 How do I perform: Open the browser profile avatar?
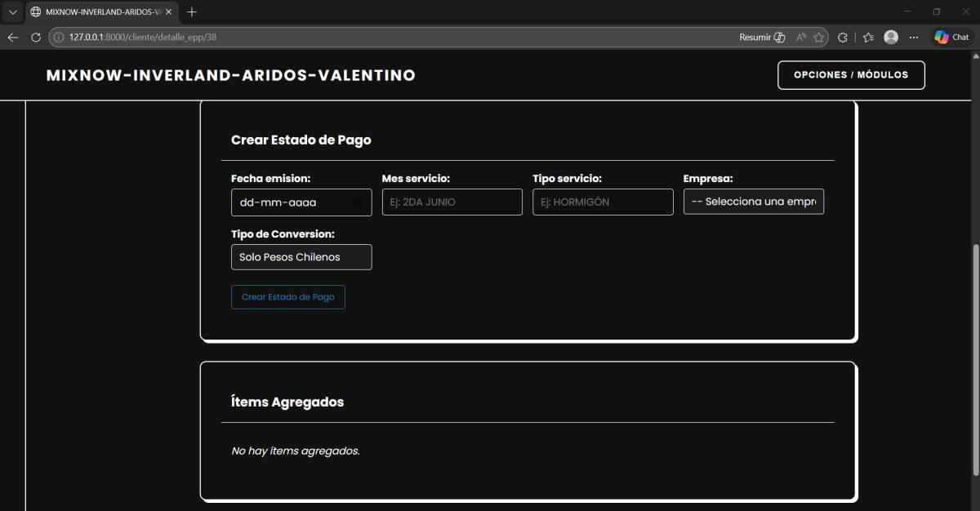(x=891, y=38)
